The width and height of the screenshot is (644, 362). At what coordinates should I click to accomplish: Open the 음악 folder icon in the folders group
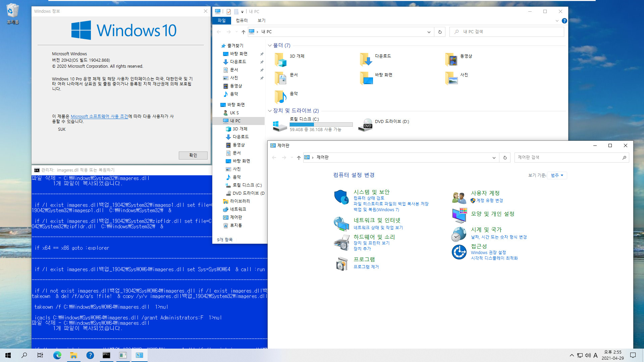pyautogui.click(x=280, y=97)
